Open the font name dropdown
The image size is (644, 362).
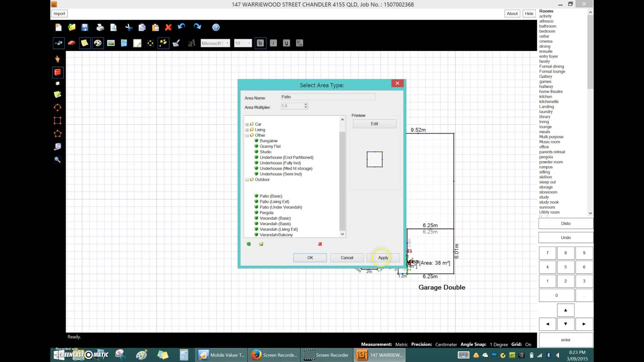[x=227, y=43]
